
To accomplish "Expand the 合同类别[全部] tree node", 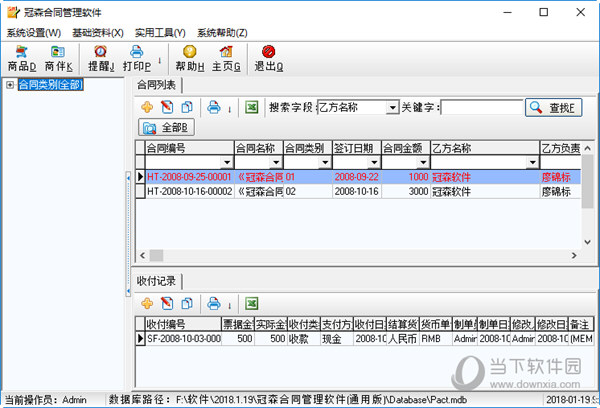I will click(10, 85).
